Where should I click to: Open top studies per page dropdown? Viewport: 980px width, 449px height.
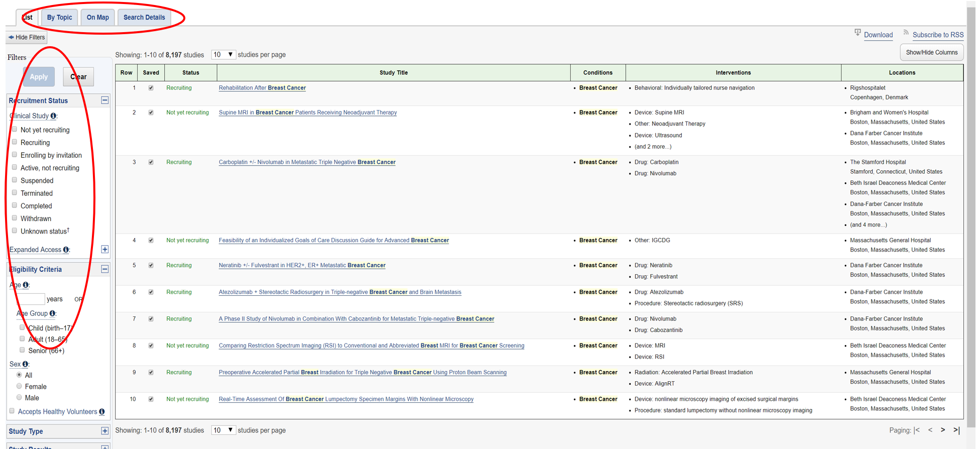pos(224,54)
